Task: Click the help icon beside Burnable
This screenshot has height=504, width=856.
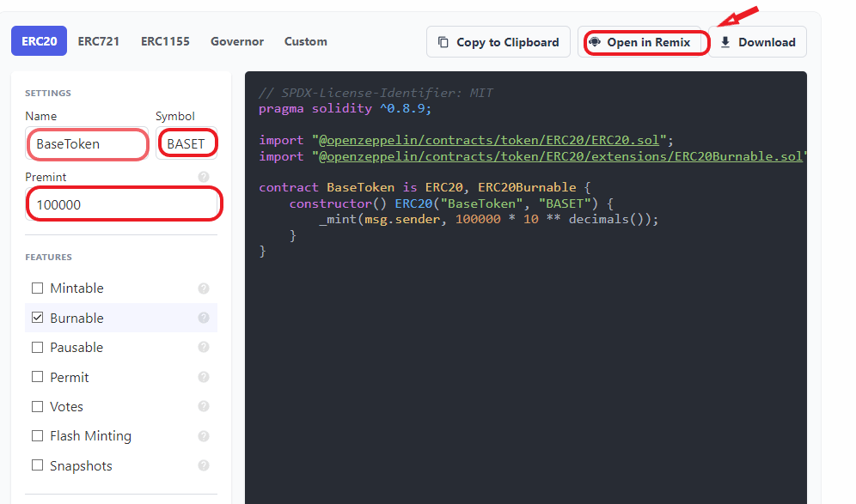Action: [204, 318]
